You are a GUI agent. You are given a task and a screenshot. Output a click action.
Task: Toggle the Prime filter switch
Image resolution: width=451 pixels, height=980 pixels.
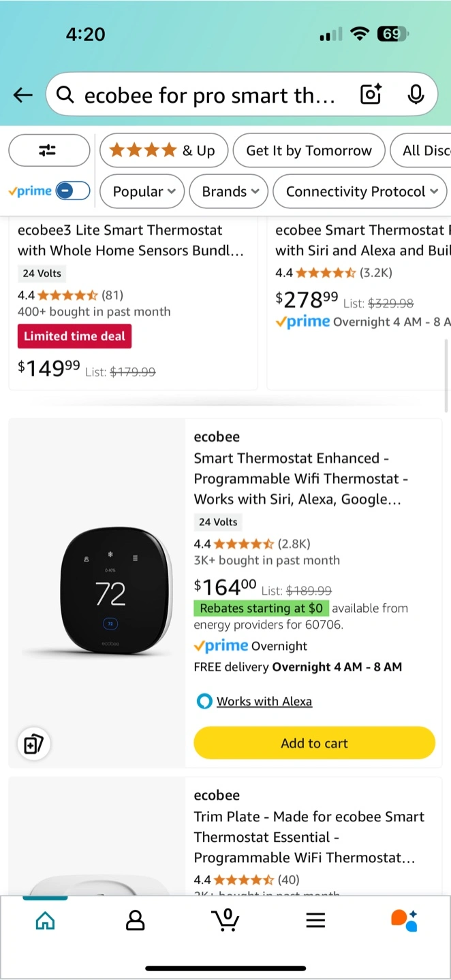coord(73,191)
